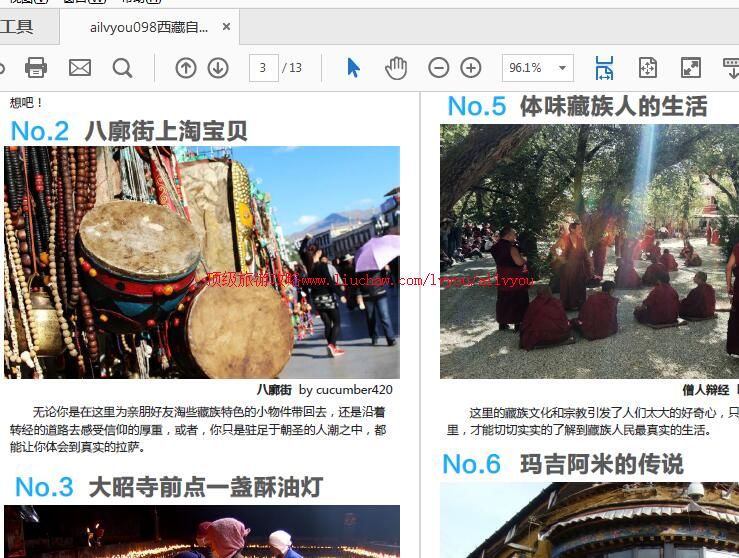
Task: Go to next page with down arrow
Action: [x=218, y=68]
